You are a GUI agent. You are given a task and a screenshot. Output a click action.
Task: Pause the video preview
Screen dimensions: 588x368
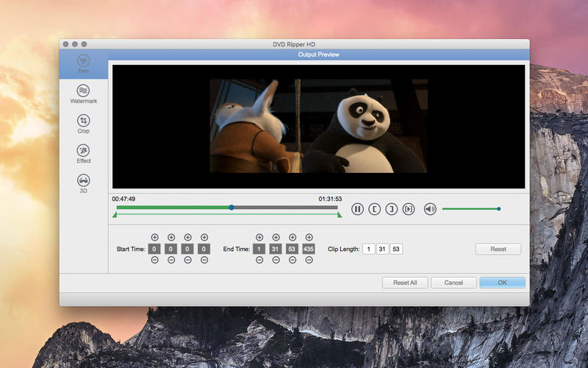(357, 209)
